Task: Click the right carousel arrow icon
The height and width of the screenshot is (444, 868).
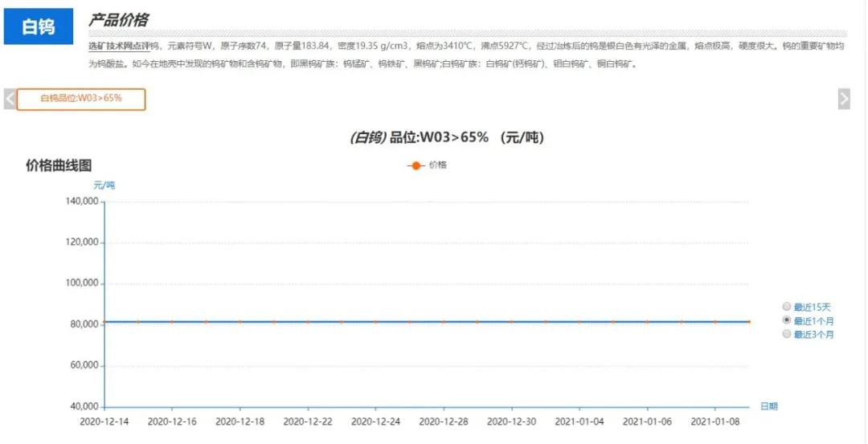Action: click(x=843, y=99)
